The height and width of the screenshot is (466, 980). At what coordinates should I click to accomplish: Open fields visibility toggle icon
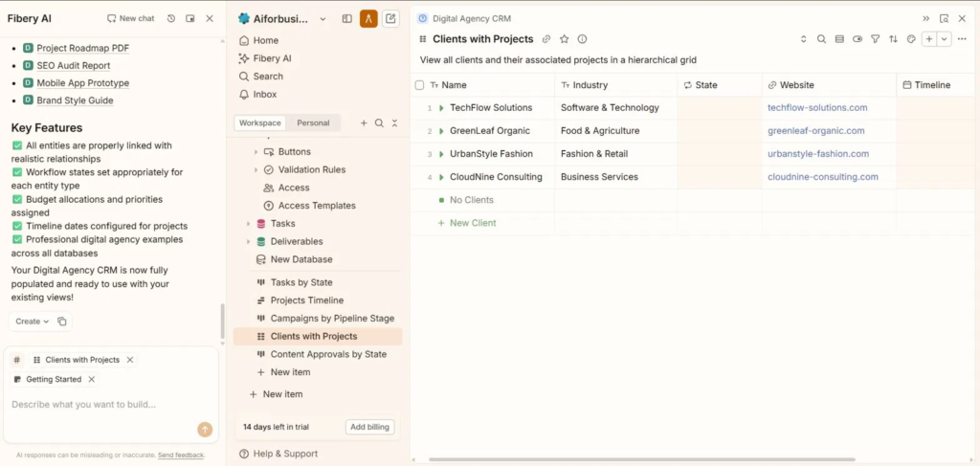coord(857,39)
